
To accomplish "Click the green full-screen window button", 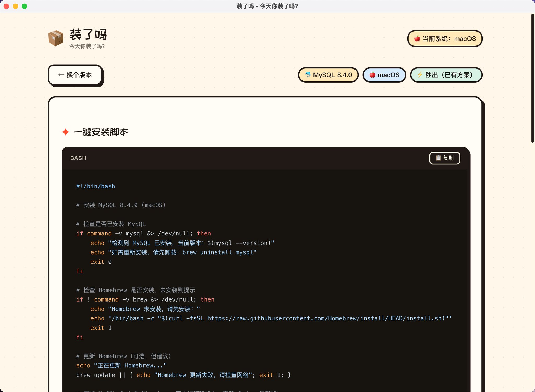I will (25, 6).
